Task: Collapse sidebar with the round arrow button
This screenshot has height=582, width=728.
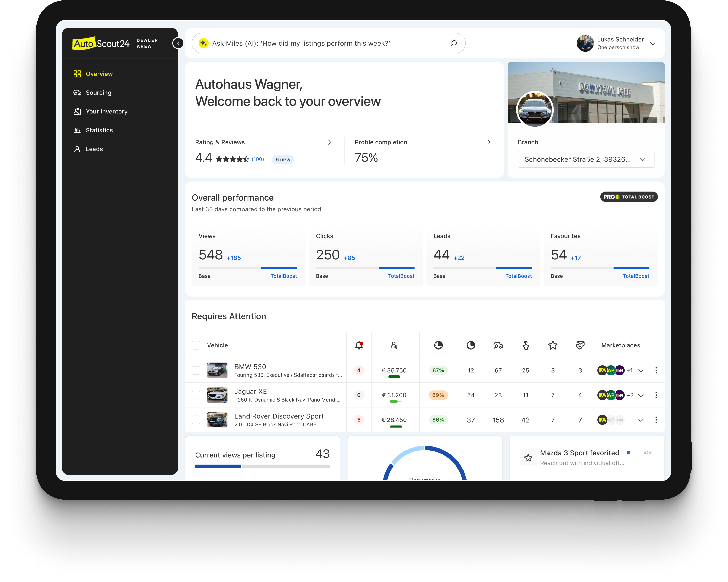Action: (178, 43)
